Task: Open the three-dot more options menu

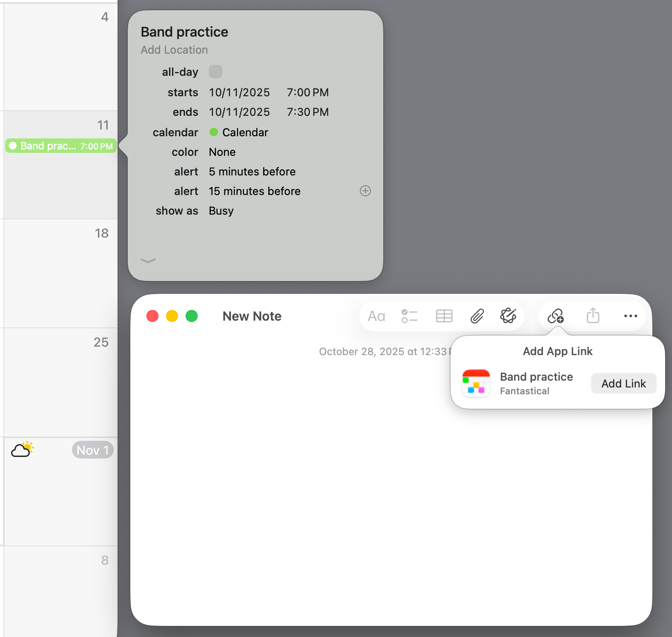Action: 630,316
